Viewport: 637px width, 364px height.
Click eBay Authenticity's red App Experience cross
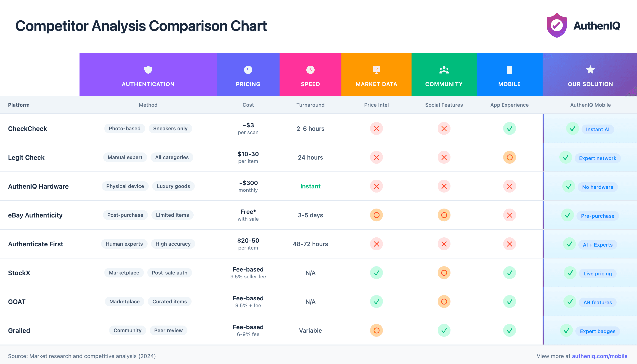coord(509,215)
